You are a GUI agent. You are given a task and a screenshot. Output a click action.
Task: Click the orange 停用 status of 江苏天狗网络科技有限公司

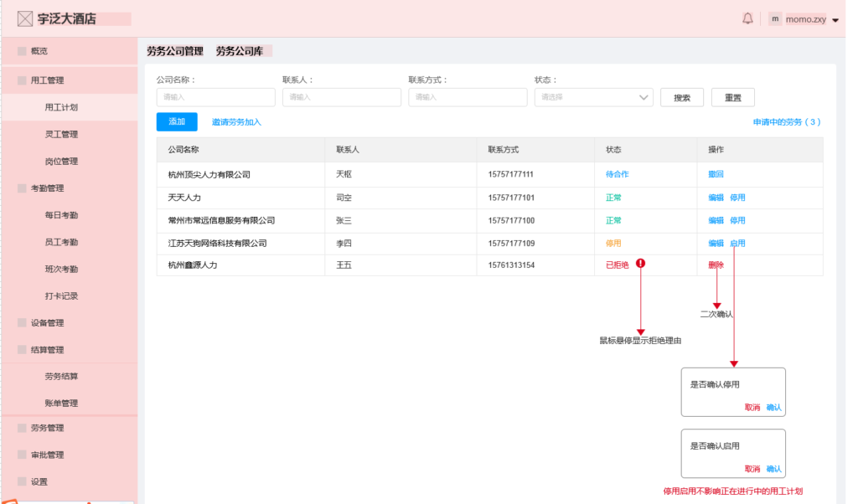pos(613,244)
